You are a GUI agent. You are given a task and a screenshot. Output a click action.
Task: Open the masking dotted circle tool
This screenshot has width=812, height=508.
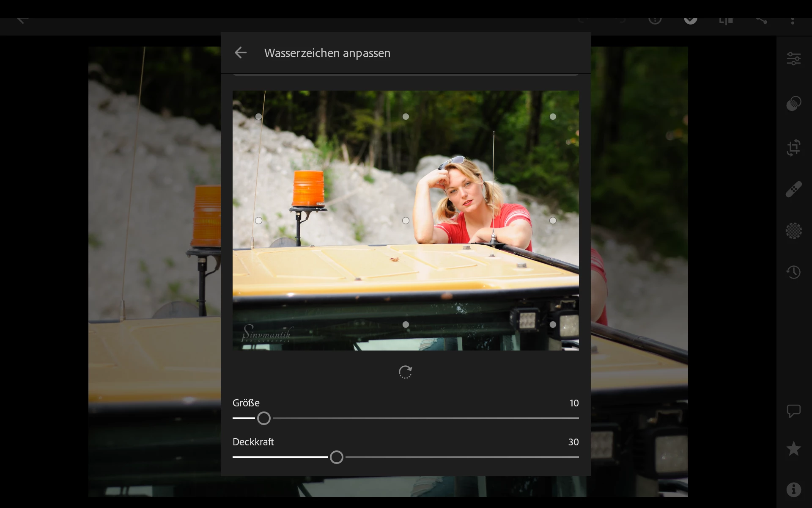(x=793, y=231)
